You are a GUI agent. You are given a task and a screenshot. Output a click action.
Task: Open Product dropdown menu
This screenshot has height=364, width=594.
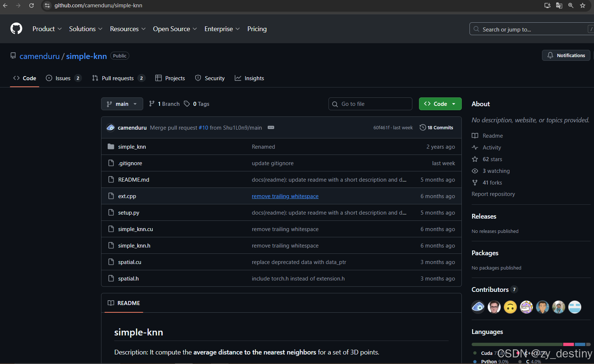click(x=47, y=29)
